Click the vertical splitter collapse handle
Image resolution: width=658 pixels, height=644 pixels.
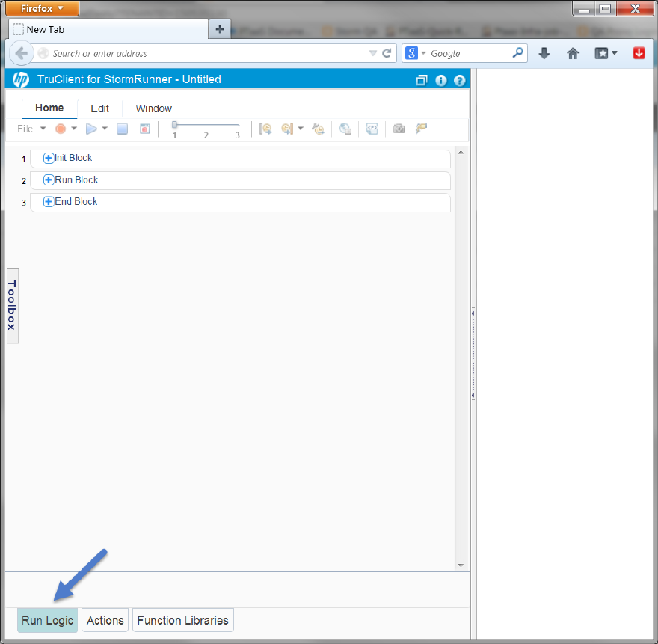473,355
